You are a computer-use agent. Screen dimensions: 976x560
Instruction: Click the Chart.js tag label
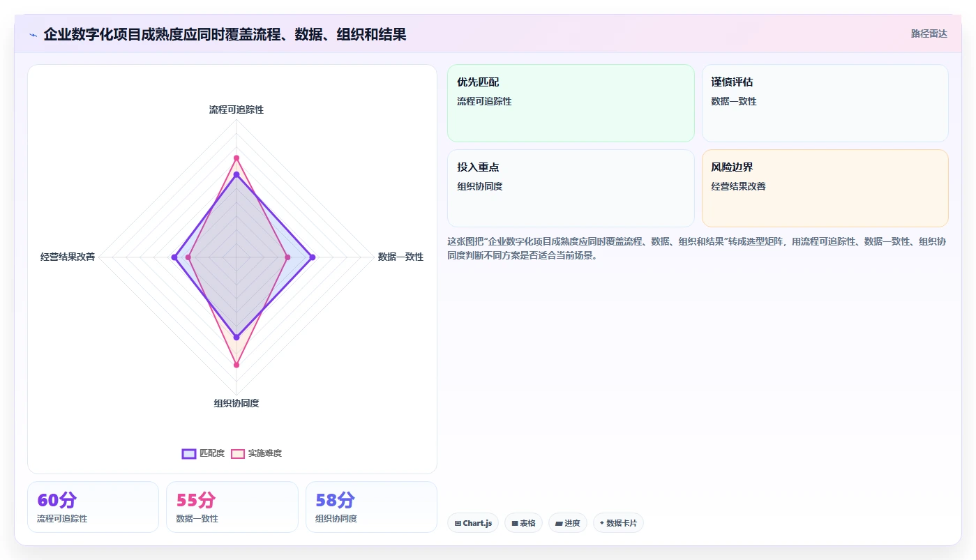pyautogui.click(x=477, y=523)
